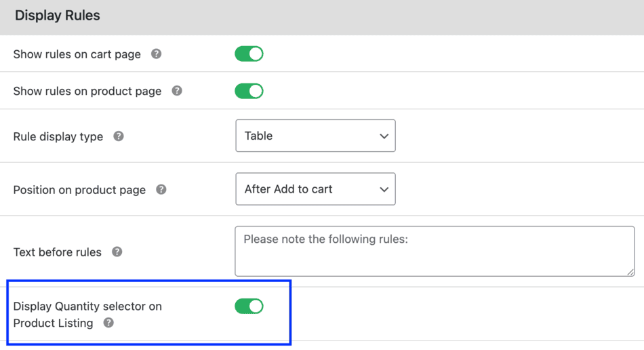Click help icon for Display Quantity selector setting
The width and height of the screenshot is (644, 350).
(x=108, y=323)
